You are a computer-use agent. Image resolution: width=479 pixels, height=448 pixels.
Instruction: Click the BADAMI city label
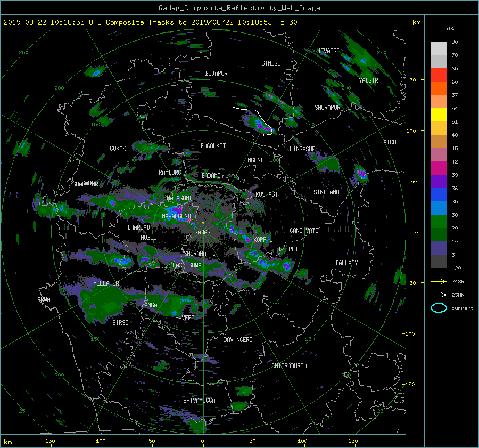[x=211, y=176]
